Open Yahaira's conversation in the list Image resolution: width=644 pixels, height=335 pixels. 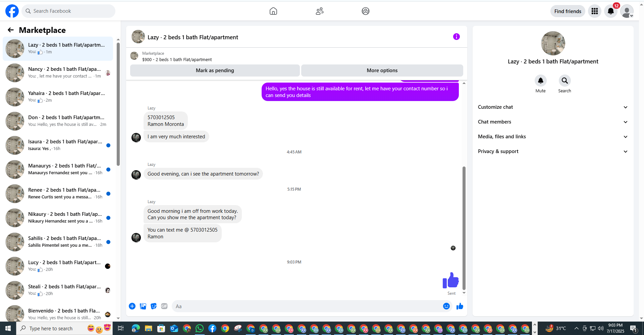(58, 97)
